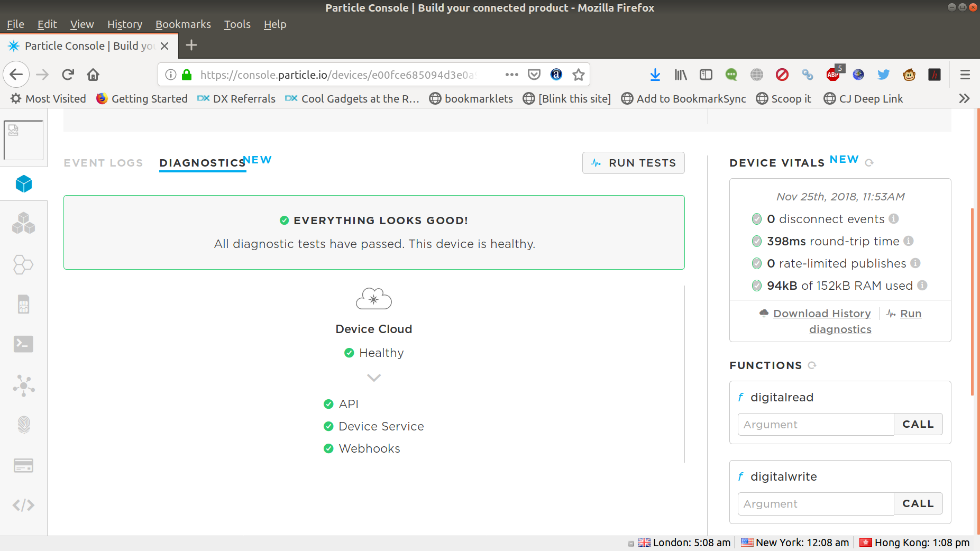Image resolution: width=980 pixels, height=551 pixels.
Task: Open the Tools menu
Action: (x=237, y=24)
